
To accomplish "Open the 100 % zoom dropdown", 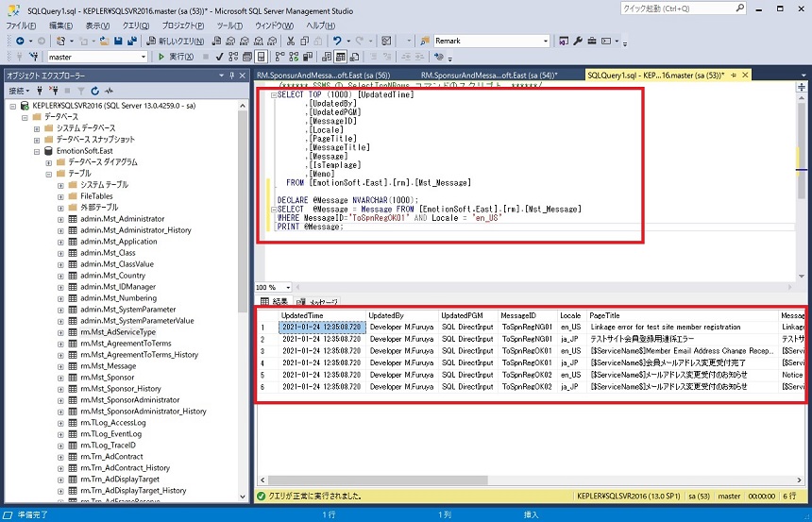I will click(288, 287).
